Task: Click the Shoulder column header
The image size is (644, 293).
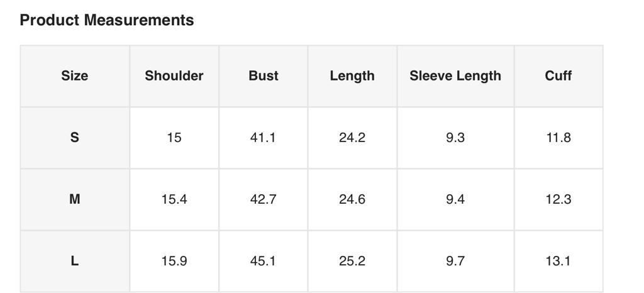Action: pyautogui.click(x=174, y=76)
